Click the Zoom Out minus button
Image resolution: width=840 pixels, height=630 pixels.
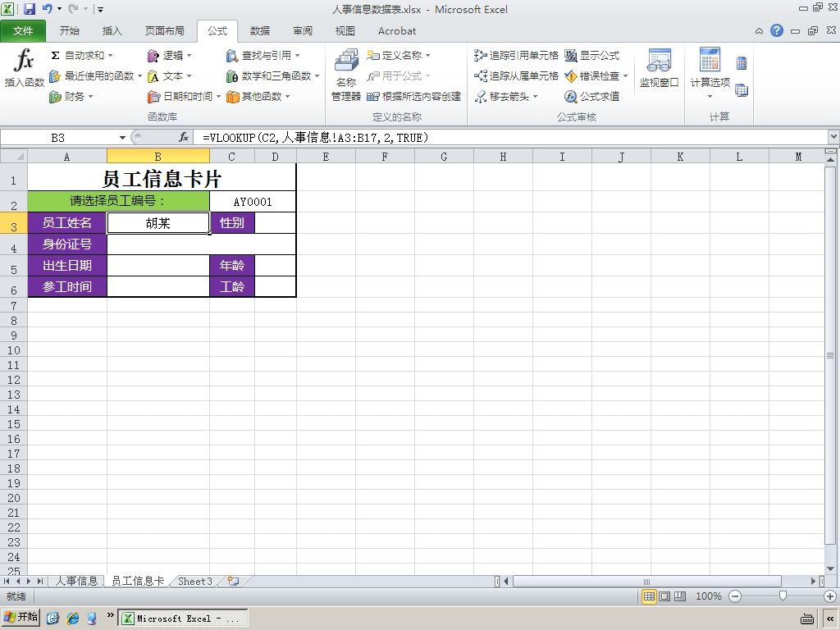(x=735, y=596)
